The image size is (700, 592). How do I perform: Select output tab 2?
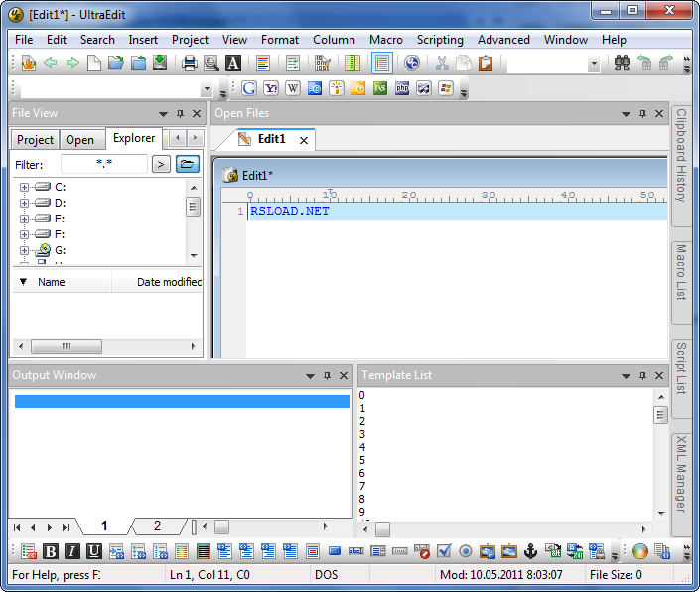click(x=157, y=526)
